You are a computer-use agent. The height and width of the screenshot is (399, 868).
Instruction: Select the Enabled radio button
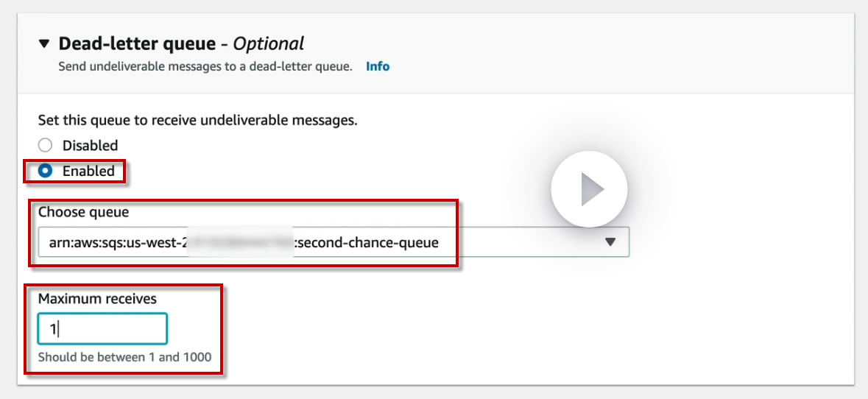click(x=46, y=171)
